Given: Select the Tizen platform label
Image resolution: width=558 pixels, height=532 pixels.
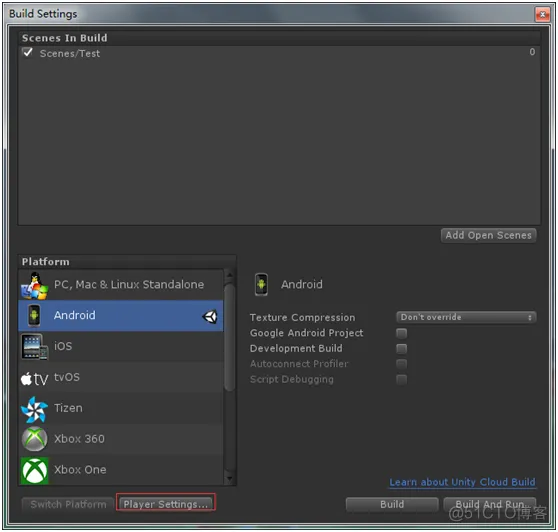Looking at the screenshot, I should pyautogui.click(x=68, y=408).
